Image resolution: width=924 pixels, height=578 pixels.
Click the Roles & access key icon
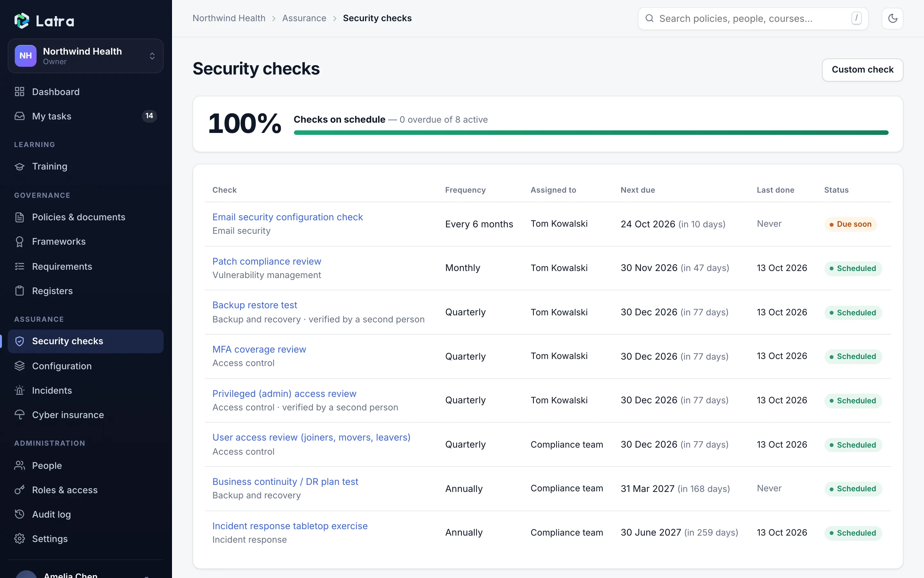(x=20, y=490)
